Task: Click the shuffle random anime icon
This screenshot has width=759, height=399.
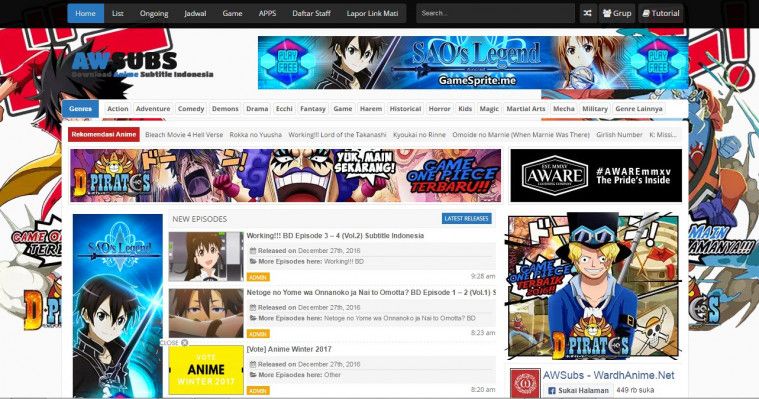Action: tap(587, 14)
